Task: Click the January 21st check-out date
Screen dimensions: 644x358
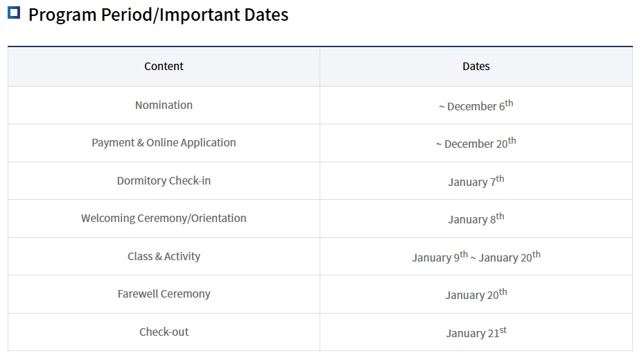Action: (476, 333)
